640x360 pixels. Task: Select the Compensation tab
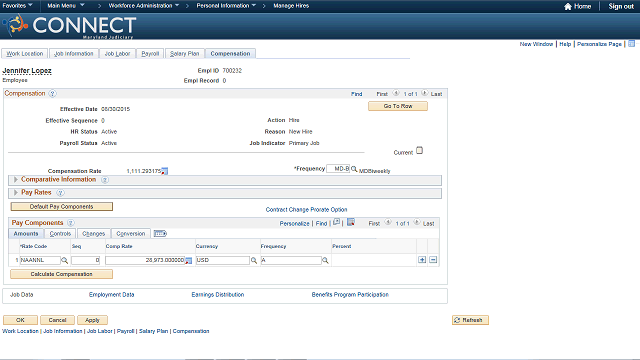(230, 53)
